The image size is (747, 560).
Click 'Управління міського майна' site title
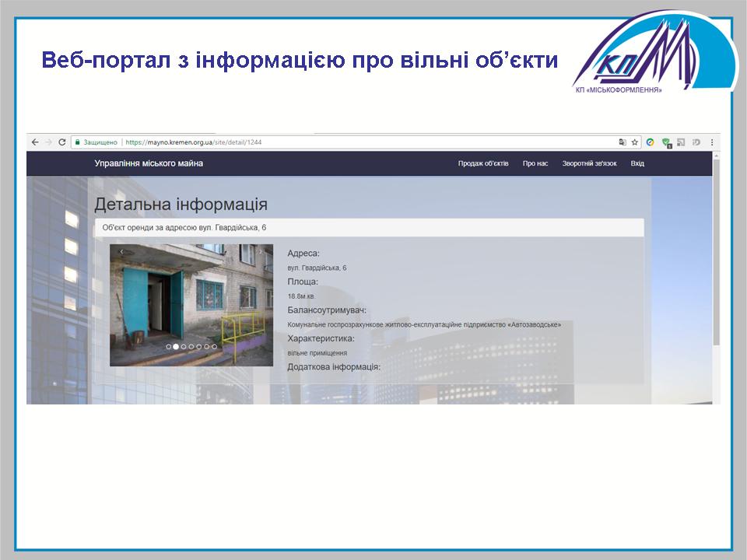[x=149, y=163]
